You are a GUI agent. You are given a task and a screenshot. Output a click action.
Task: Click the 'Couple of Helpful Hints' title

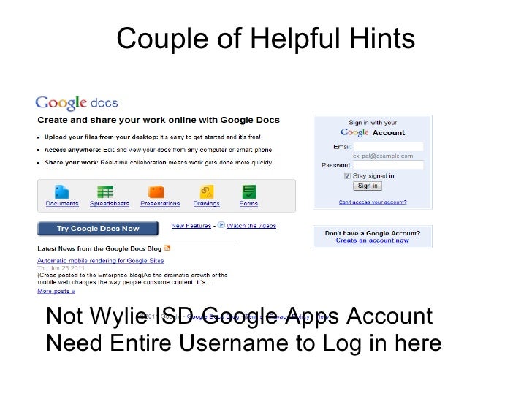266,39
